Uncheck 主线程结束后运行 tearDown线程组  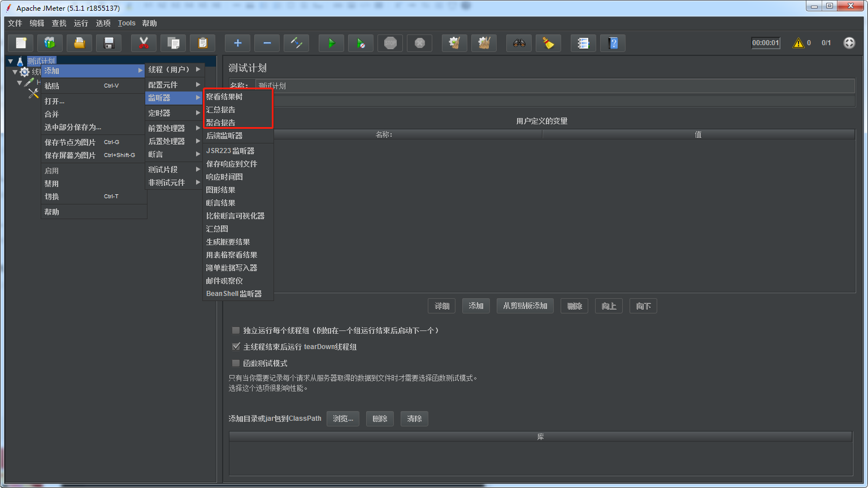coord(236,346)
